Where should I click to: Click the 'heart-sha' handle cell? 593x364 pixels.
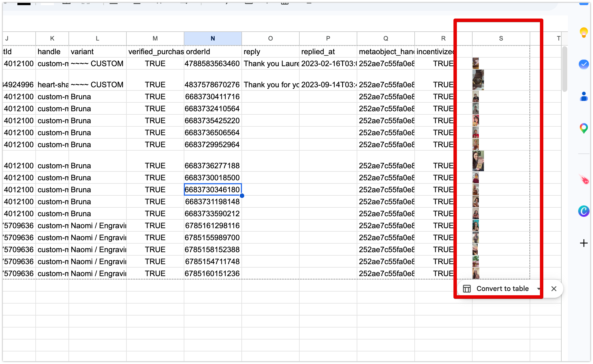52,80
